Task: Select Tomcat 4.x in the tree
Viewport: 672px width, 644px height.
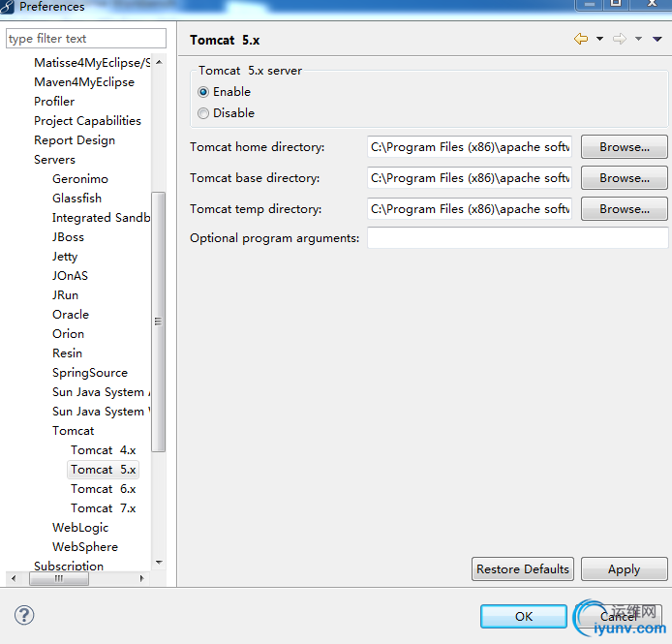Action: (104, 450)
